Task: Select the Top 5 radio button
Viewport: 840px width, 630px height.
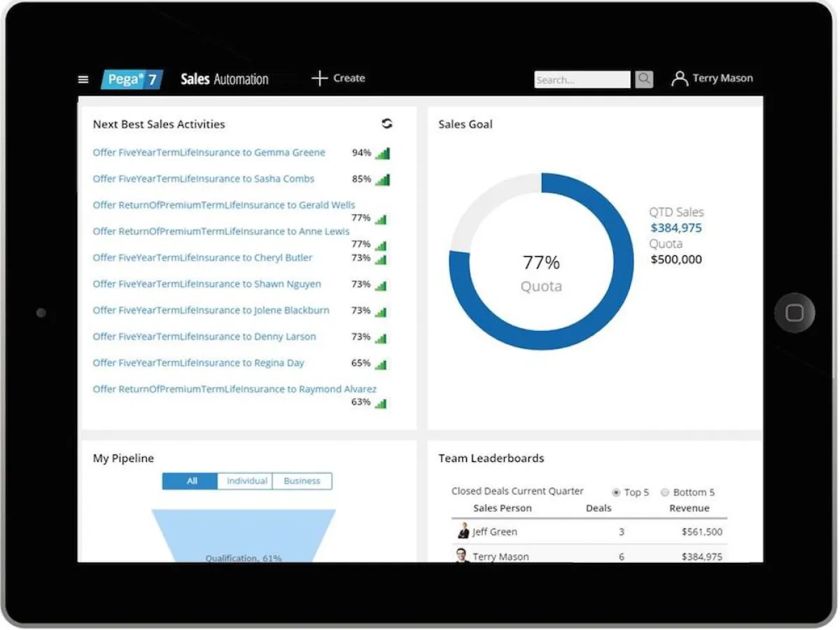Action: coord(617,492)
